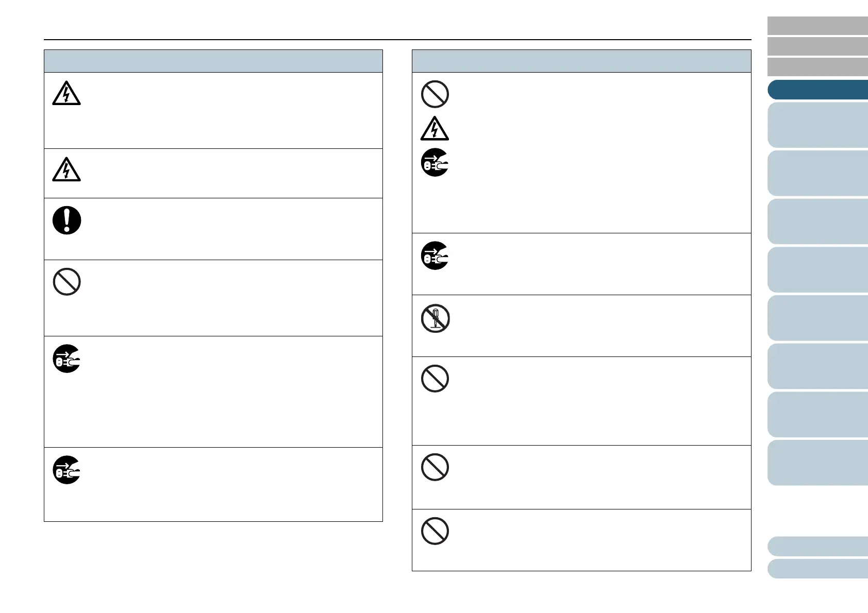
Task: Click the last small rounded sidebar button
Action: [x=817, y=569]
